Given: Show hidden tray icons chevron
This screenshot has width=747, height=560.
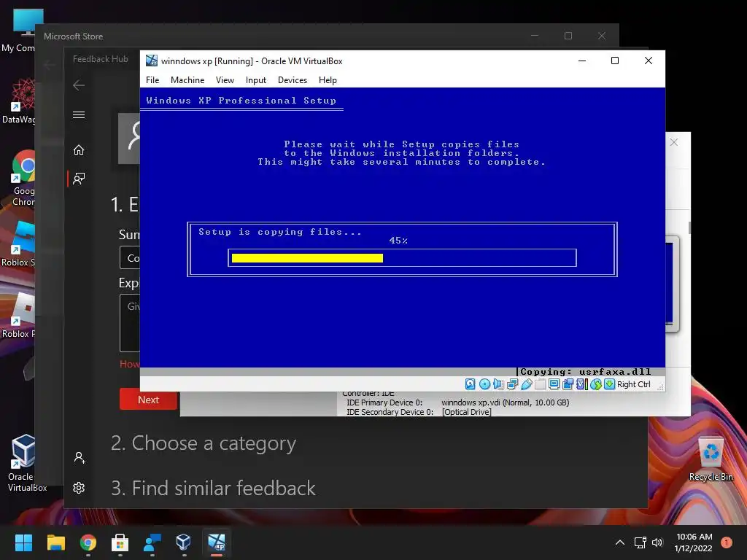Looking at the screenshot, I should pyautogui.click(x=620, y=542).
